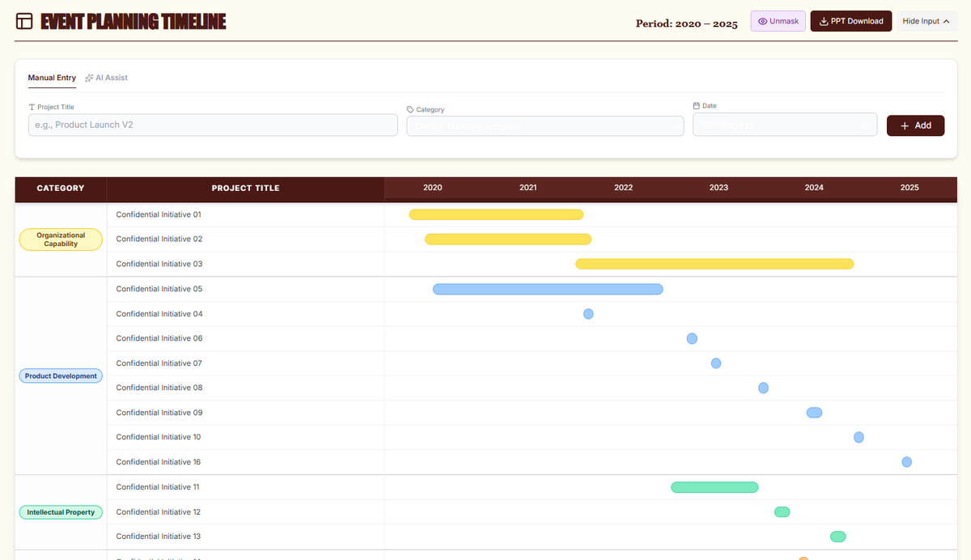Select the row title Confidential Initiative 08

click(159, 388)
